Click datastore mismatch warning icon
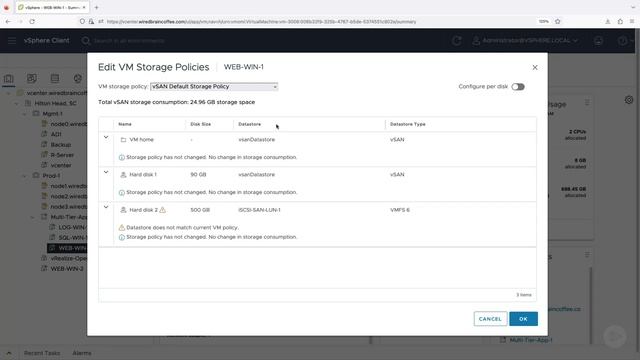The width and height of the screenshot is (640, 360). pos(122,228)
